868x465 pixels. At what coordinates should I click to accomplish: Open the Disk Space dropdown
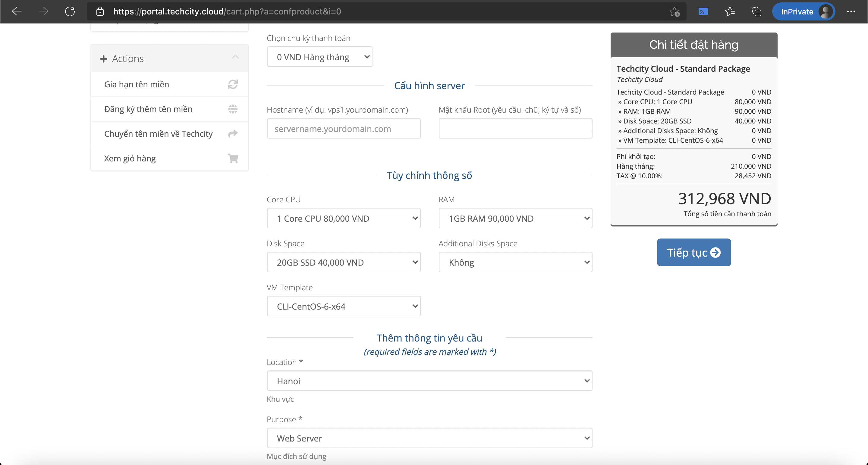point(343,262)
